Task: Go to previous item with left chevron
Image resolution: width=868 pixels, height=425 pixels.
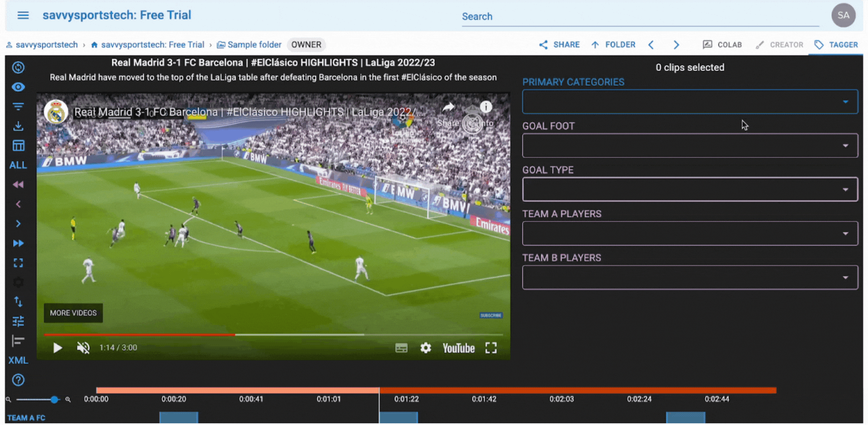Action: click(x=651, y=45)
